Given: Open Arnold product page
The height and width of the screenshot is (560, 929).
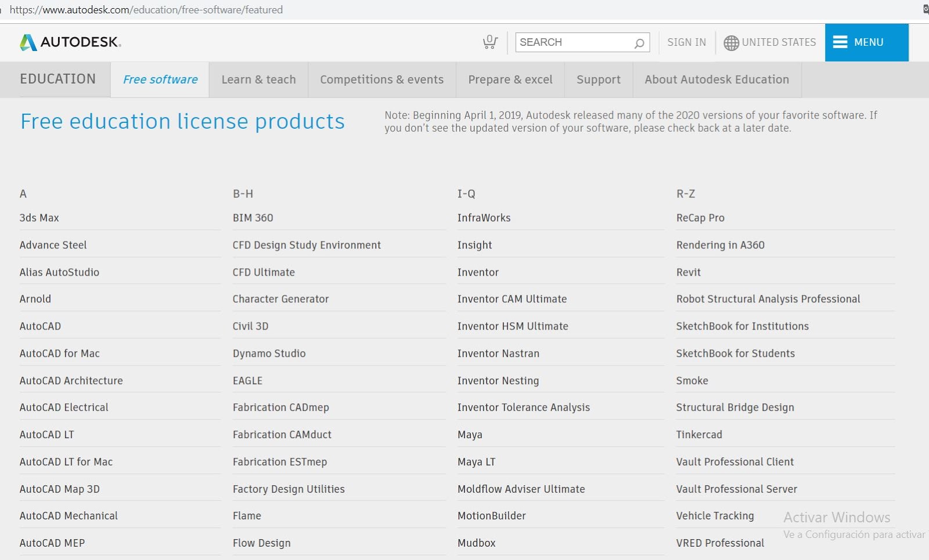Looking at the screenshot, I should [35, 299].
